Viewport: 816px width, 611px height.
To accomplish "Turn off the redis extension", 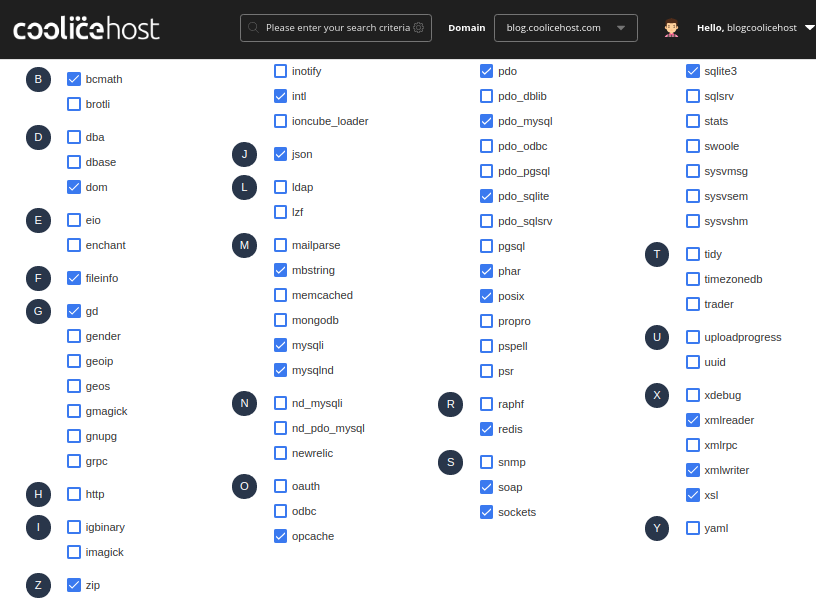I will 487,429.
